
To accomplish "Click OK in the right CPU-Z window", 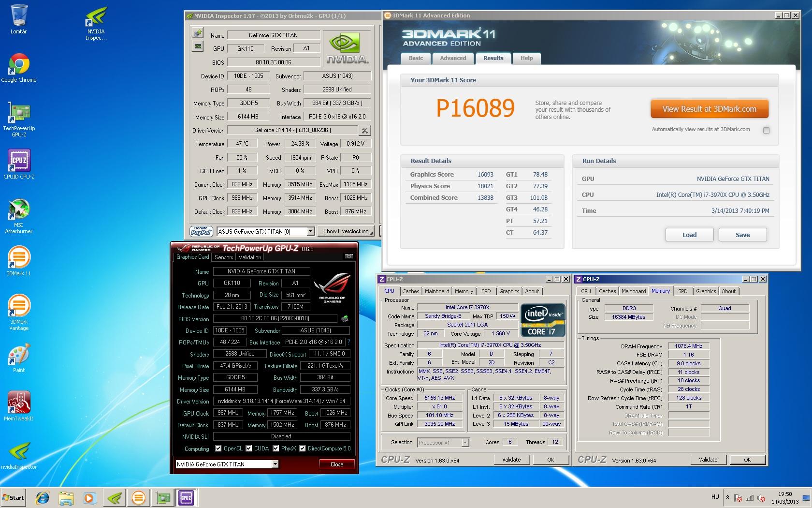I will click(x=747, y=460).
